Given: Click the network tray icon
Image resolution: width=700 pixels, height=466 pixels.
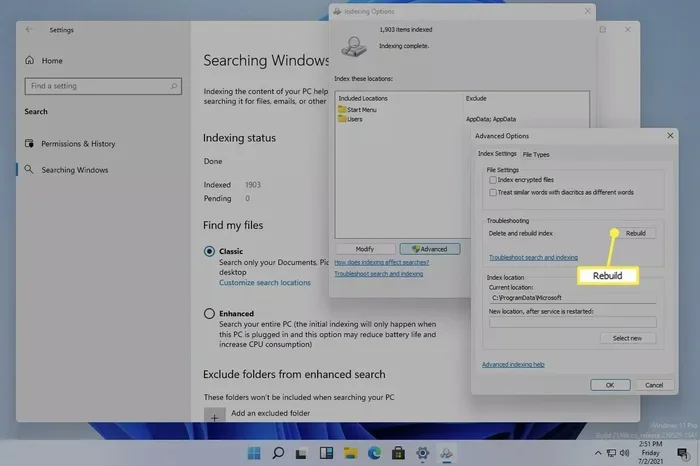Looking at the screenshot, I should tap(611, 453).
